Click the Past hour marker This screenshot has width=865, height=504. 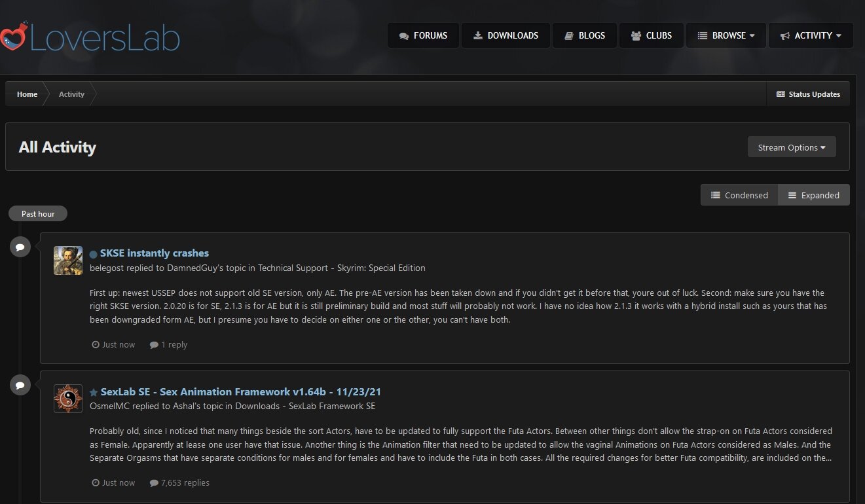(38, 214)
